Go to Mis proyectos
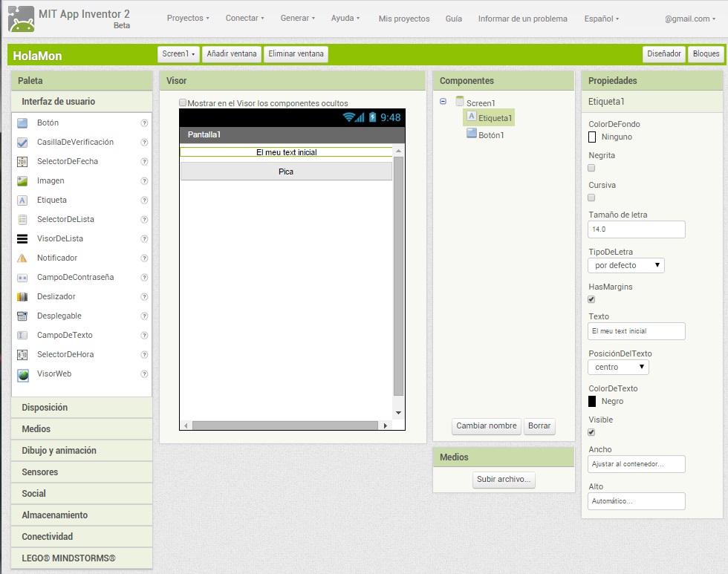This screenshot has height=574, width=728. (x=404, y=19)
